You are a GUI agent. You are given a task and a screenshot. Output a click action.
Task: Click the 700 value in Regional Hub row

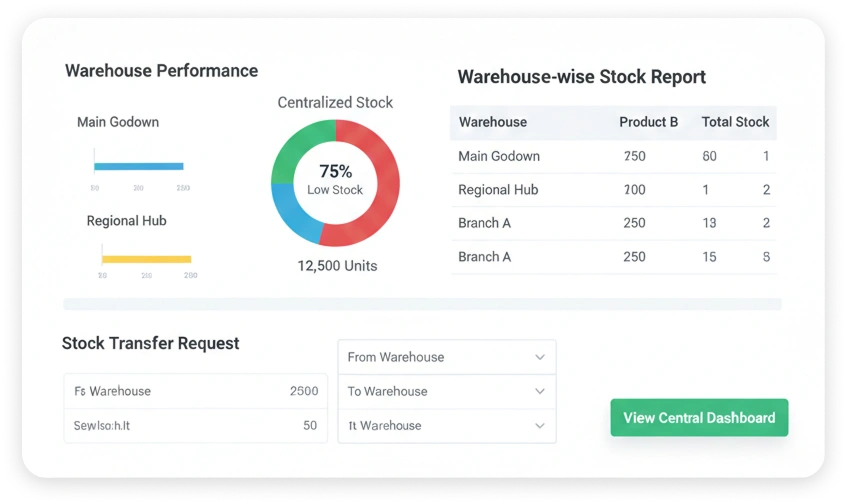point(635,190)
